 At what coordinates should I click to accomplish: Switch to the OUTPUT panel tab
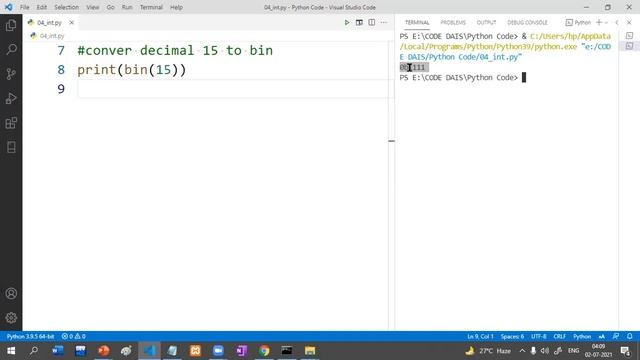[486, 22]
